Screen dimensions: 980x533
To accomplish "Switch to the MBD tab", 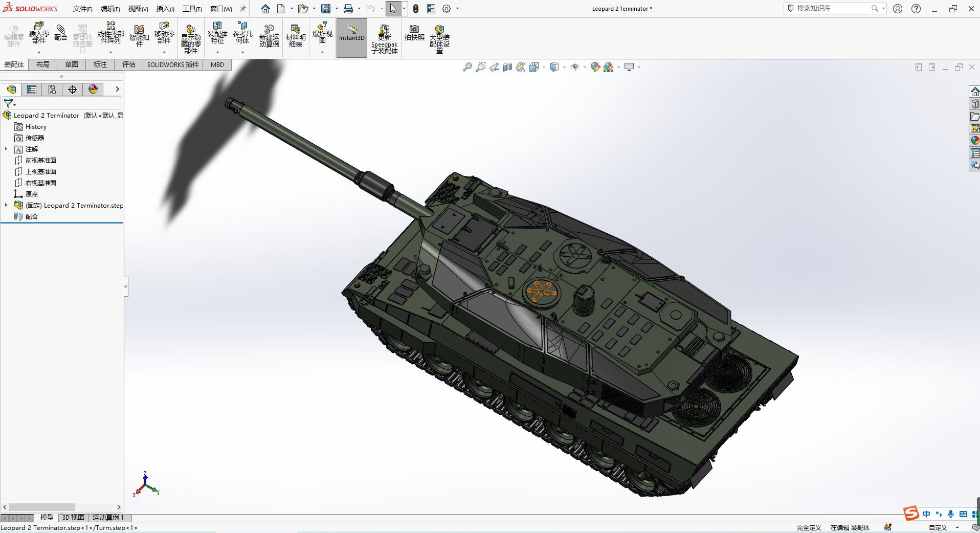I will (x=217, y=64).
